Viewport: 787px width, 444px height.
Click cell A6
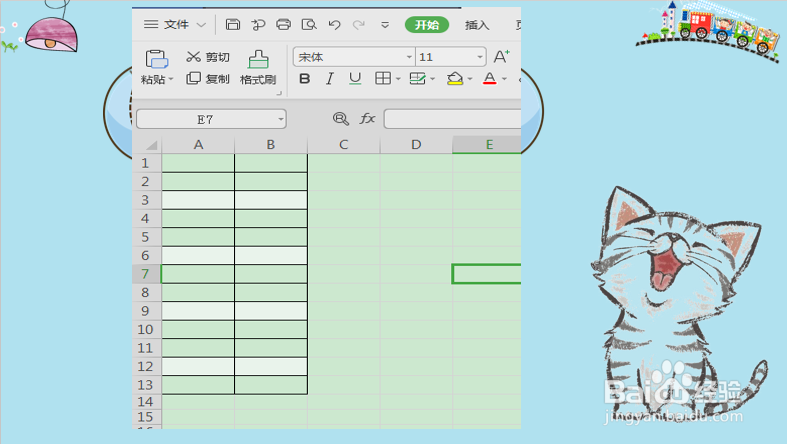(198, 255)
